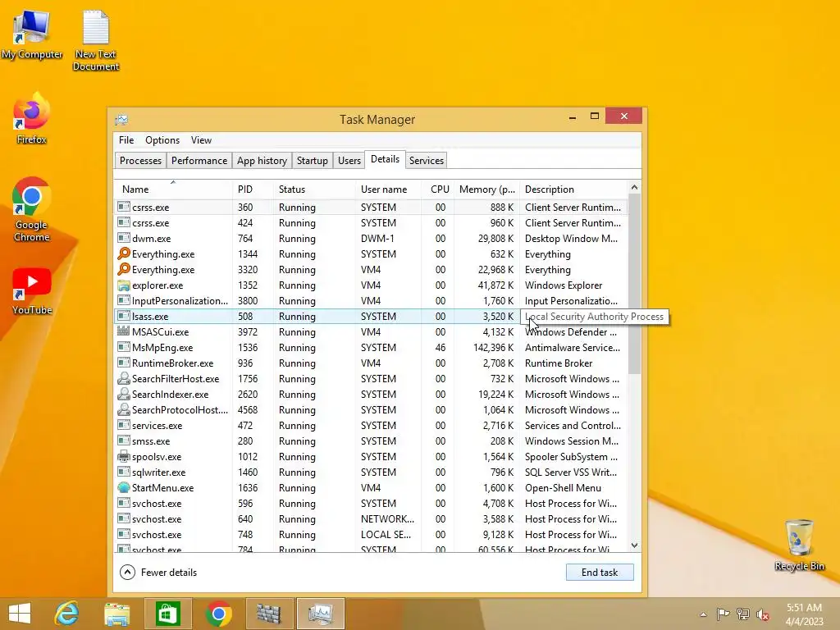840x630 pixels.
Task: Open the firewall brick-wall taskbar app
Action: [269, 614]
